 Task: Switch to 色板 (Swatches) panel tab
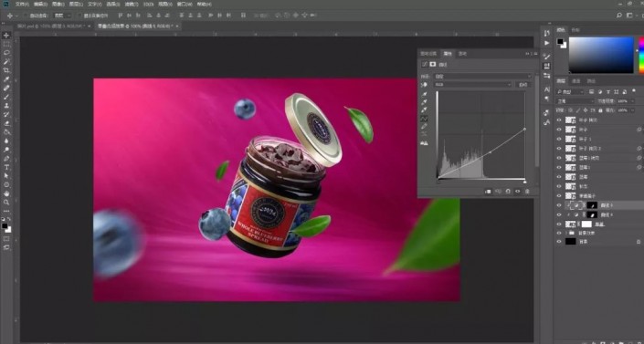coord(575,30)
